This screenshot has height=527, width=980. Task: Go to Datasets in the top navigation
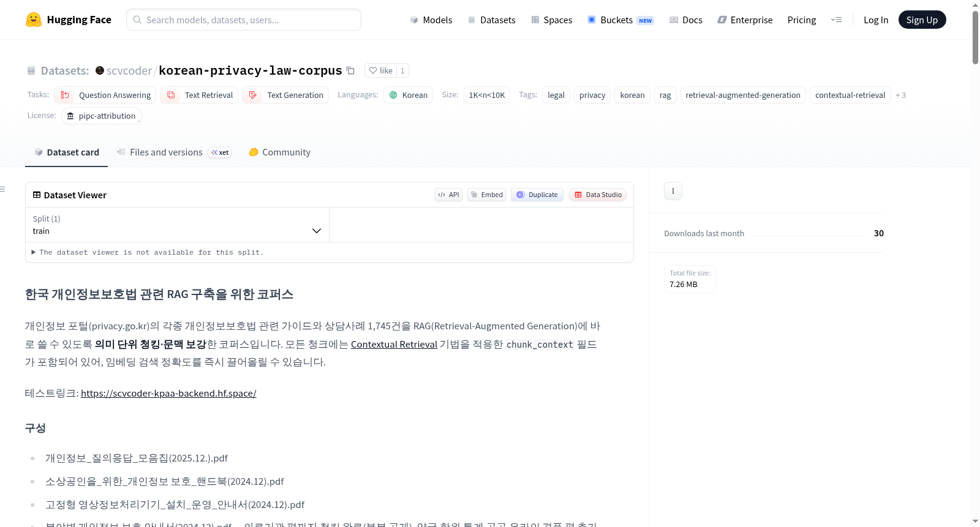491,20
